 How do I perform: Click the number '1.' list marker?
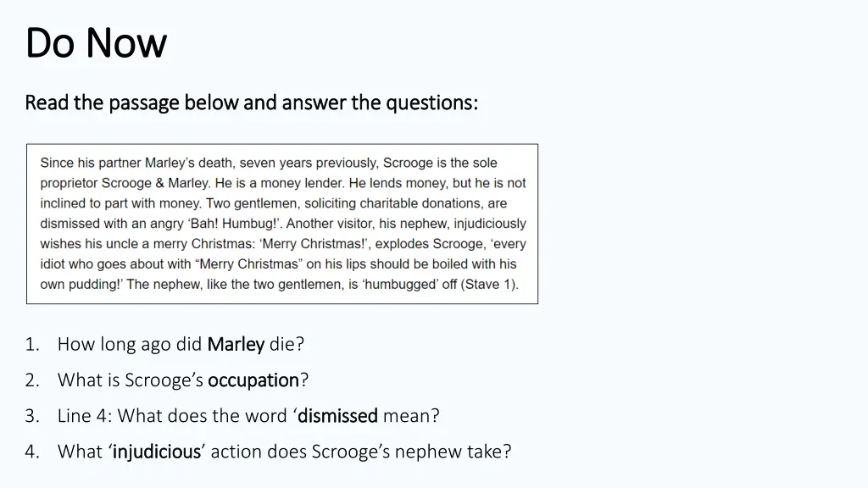click(32, 345)
